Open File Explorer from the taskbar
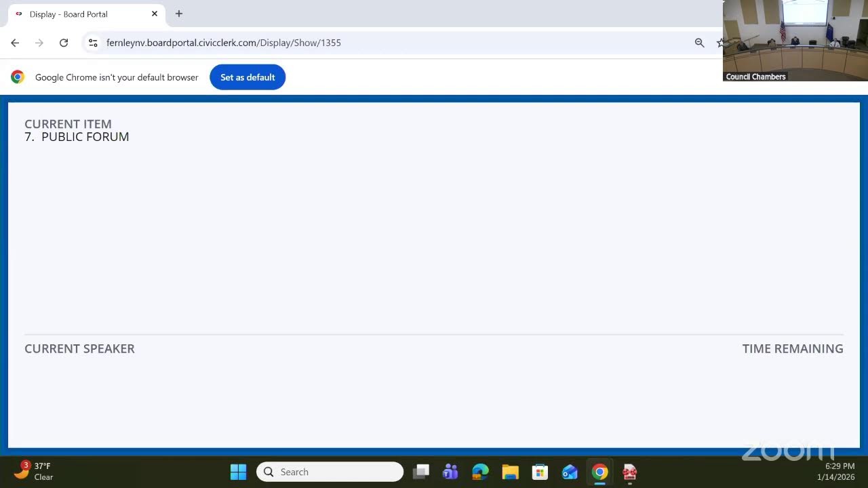The height and width of the screenshot is (488, 868). [510, 472]
